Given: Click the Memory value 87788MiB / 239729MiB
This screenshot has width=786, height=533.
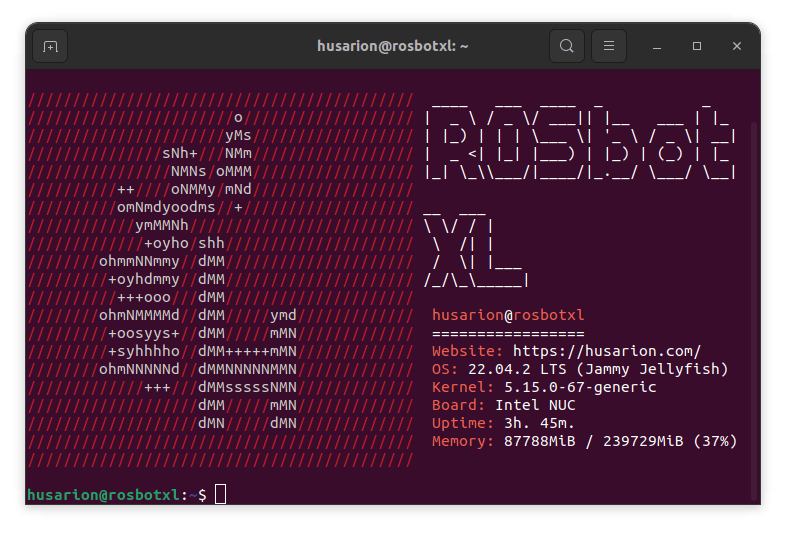Looking at the screenshot, I should click(x=593, y=441).
